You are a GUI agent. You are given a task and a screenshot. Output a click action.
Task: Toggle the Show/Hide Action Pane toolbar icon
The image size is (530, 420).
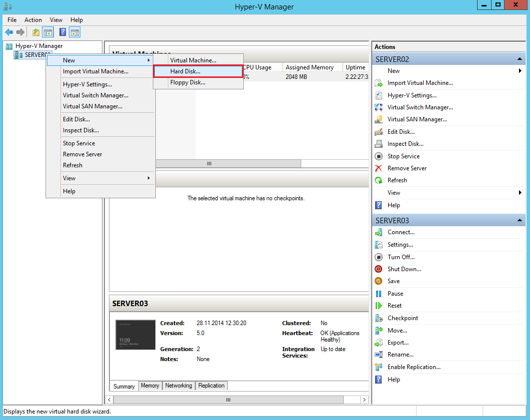[x=75, y=32]
